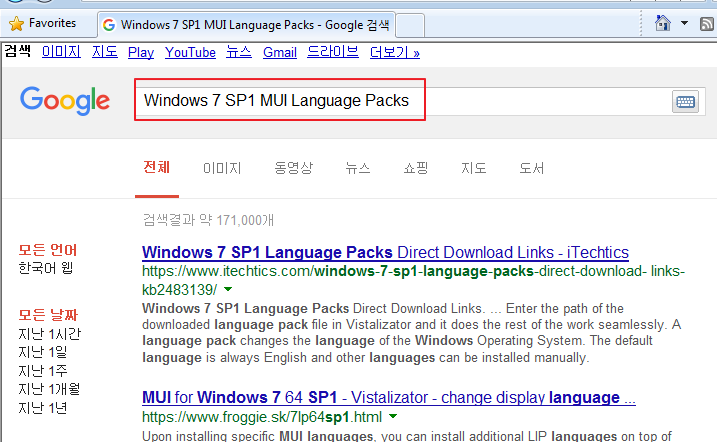Expand the froggie.sk URL dropdown arrow
The height and width of the screenshot is (442, 717).
tap(393, 416)
